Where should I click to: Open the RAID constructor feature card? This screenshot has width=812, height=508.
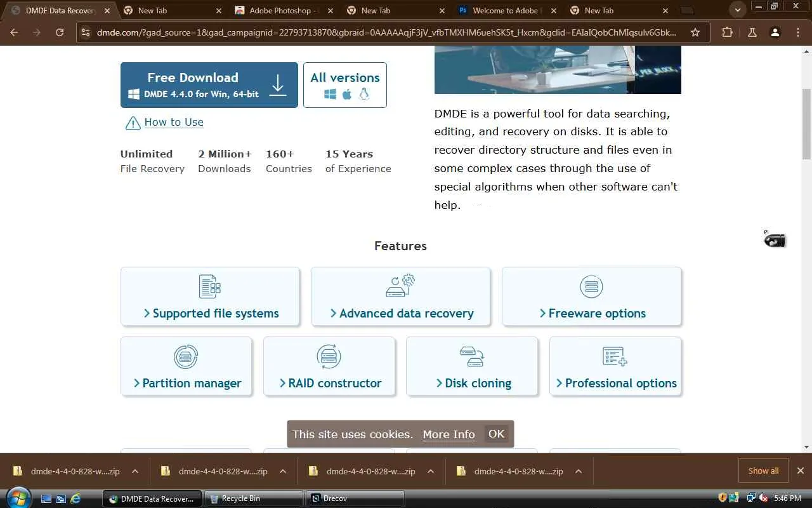pyautogui.click(x=329, y=366)
